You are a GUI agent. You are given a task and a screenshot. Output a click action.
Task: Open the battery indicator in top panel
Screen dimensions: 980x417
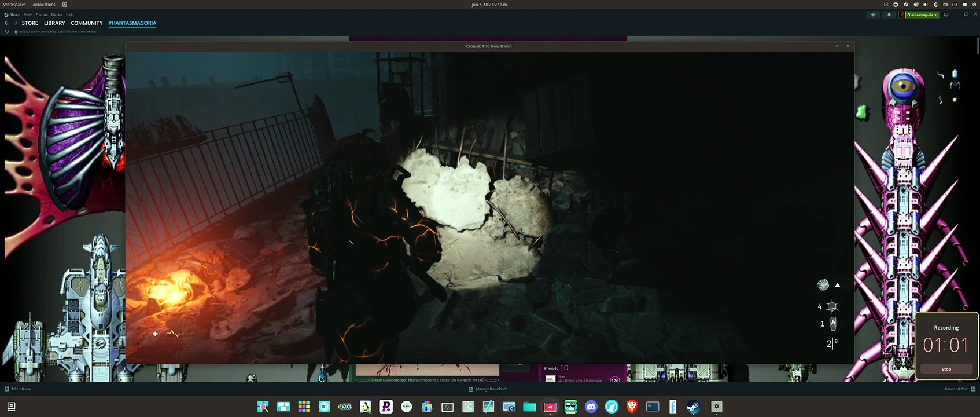pos(955,5)
